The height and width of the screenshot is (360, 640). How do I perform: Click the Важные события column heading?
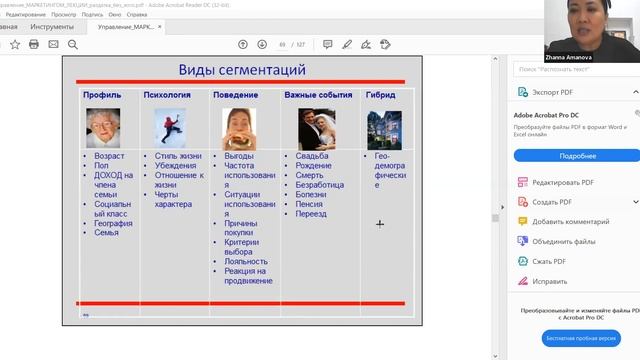pos(318,95)
